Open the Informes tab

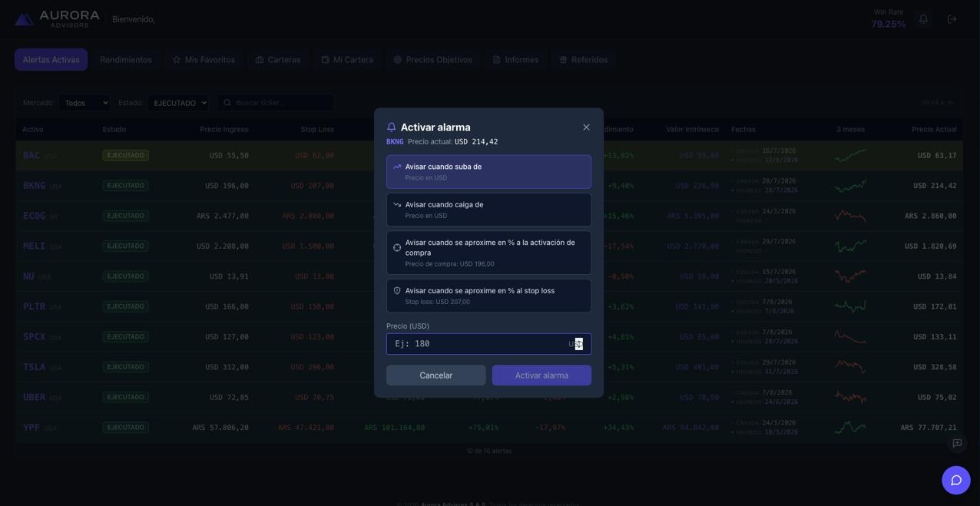[x=515, y=60]
